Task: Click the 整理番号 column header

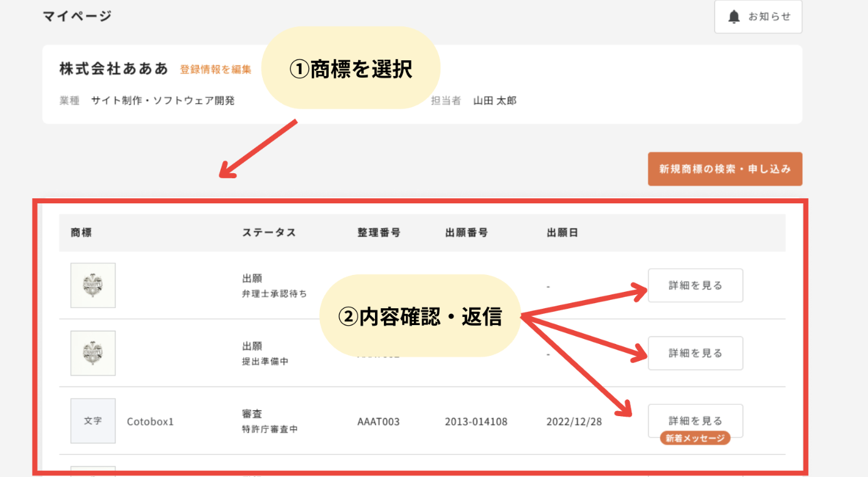Action: tap(379, 233)
